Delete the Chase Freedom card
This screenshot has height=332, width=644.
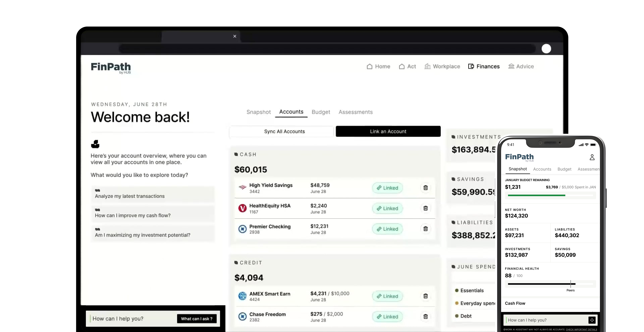tap(425, 317)
